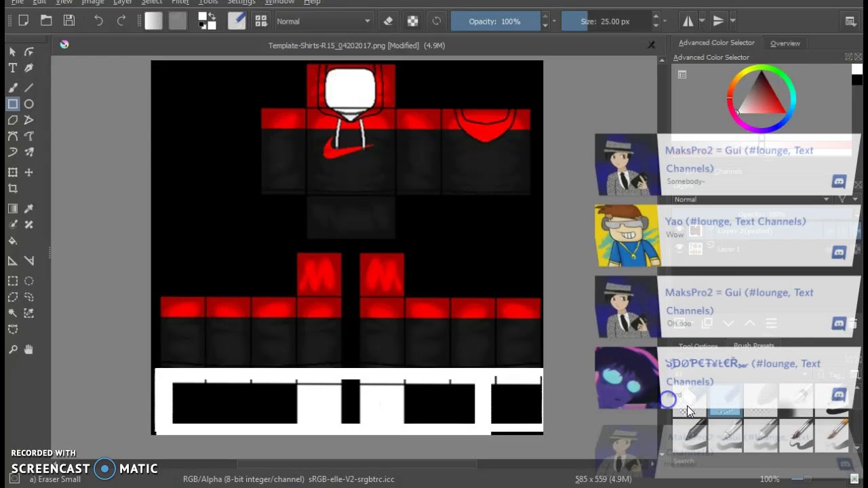Open the workspace chooser
Screen dimensions: 868x488
(850, 21)
